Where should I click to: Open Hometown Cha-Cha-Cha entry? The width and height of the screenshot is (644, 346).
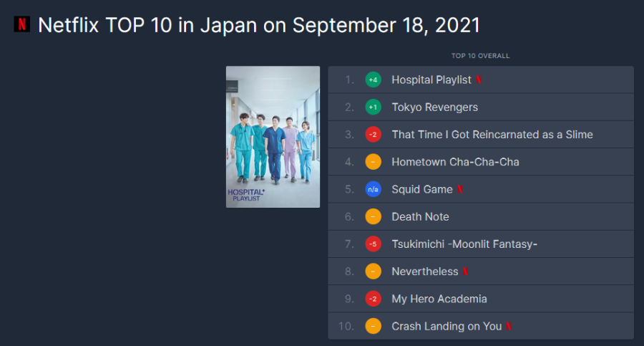pos(455,162)
